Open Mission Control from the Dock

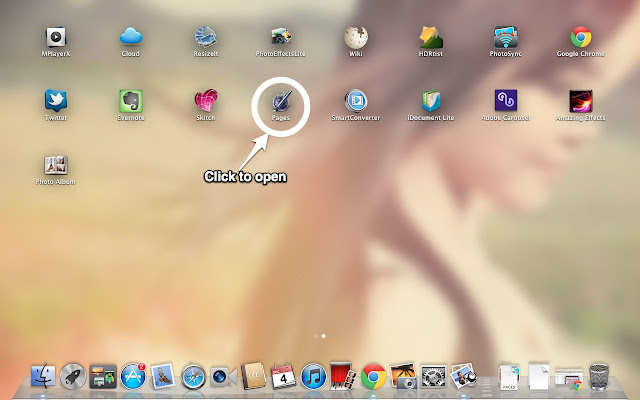coord(103,376)
